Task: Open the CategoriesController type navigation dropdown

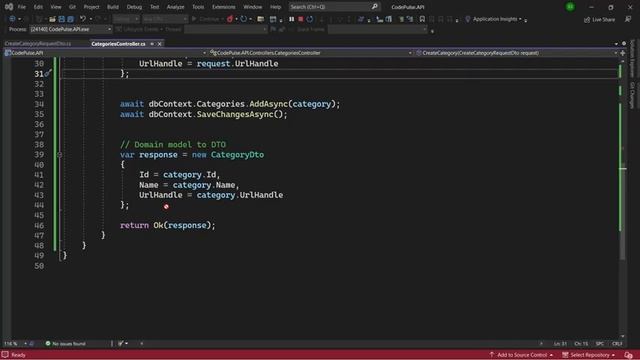Action: pos(311,53)
